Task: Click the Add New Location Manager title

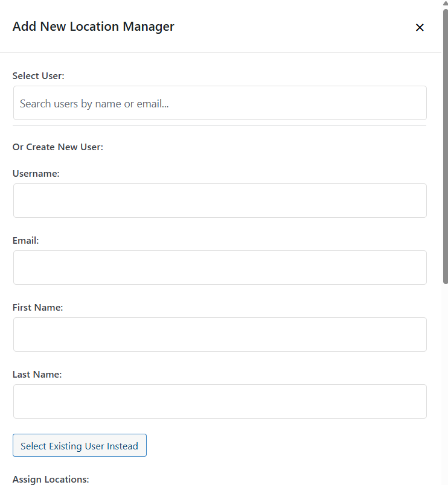Action: coord(93,27)
